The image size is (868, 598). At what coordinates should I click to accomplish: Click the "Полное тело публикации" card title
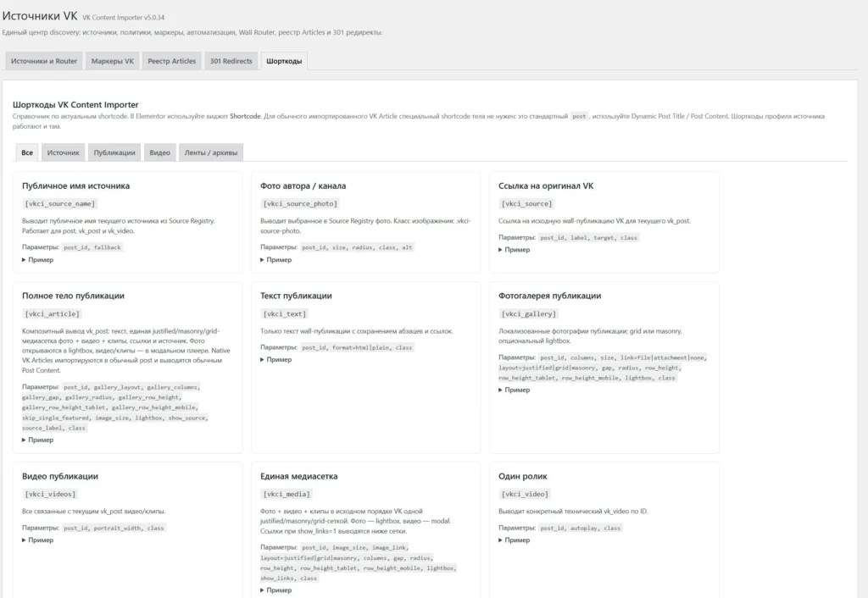[x=73, y=296]
